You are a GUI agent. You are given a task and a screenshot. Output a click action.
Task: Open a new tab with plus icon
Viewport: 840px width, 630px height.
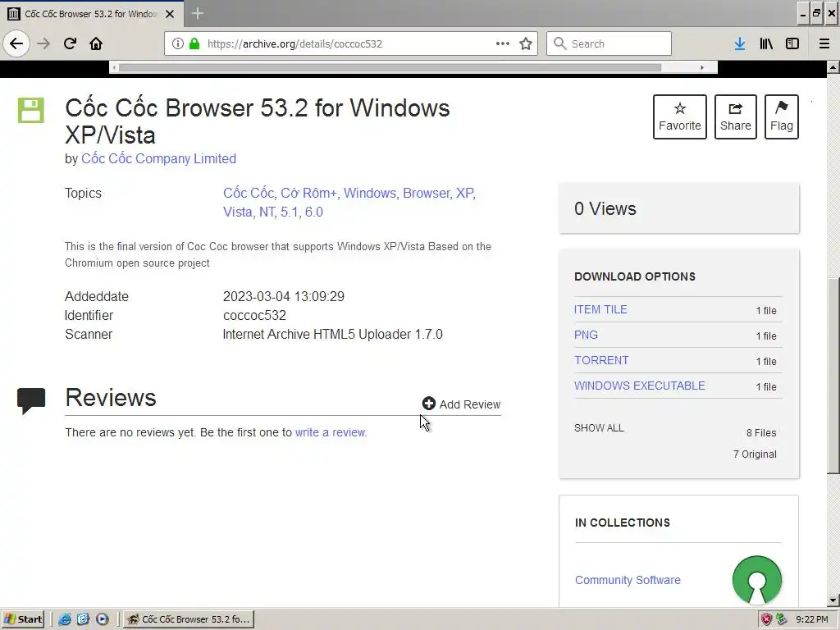[197, 13]
